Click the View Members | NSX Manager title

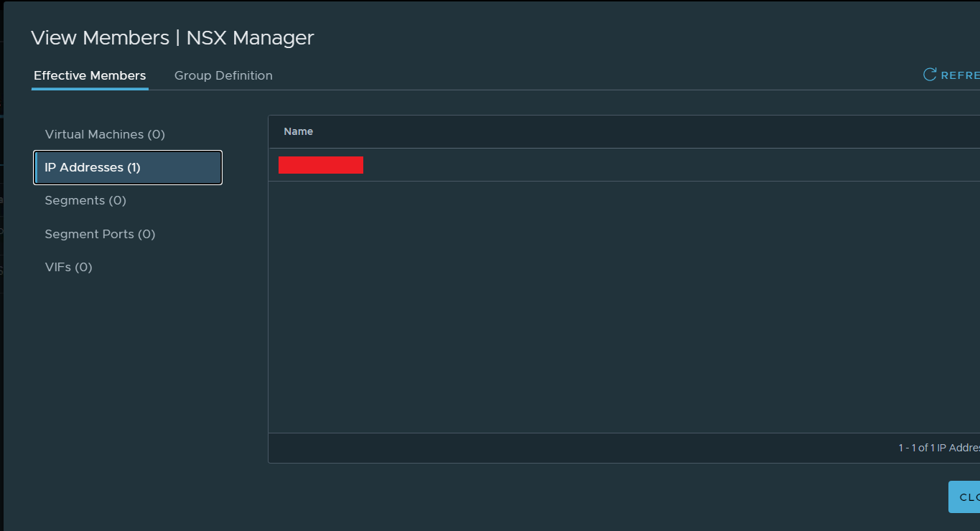coord(172,37)
